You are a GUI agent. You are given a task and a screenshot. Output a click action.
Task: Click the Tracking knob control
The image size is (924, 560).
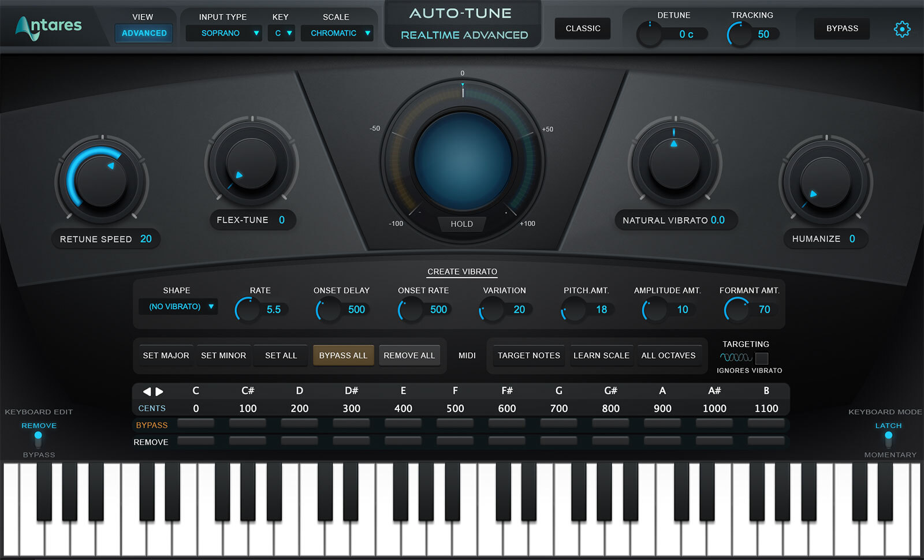tap(739, 35)
